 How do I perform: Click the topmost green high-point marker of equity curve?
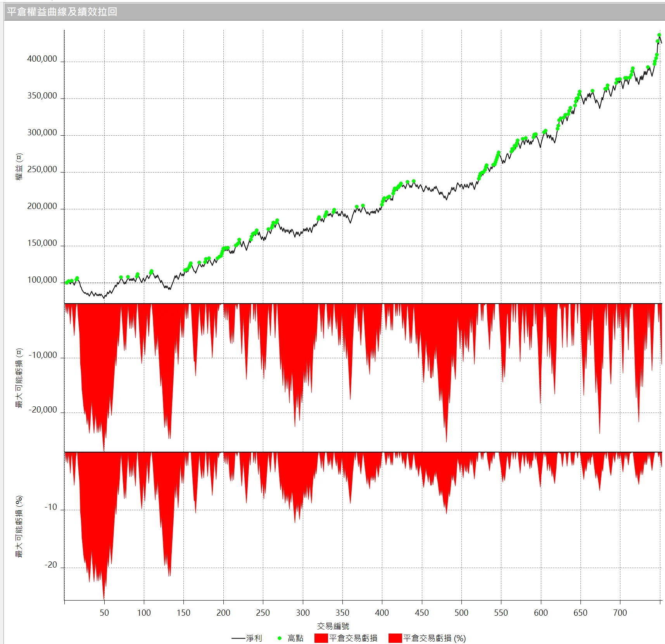tap(659, 35)
